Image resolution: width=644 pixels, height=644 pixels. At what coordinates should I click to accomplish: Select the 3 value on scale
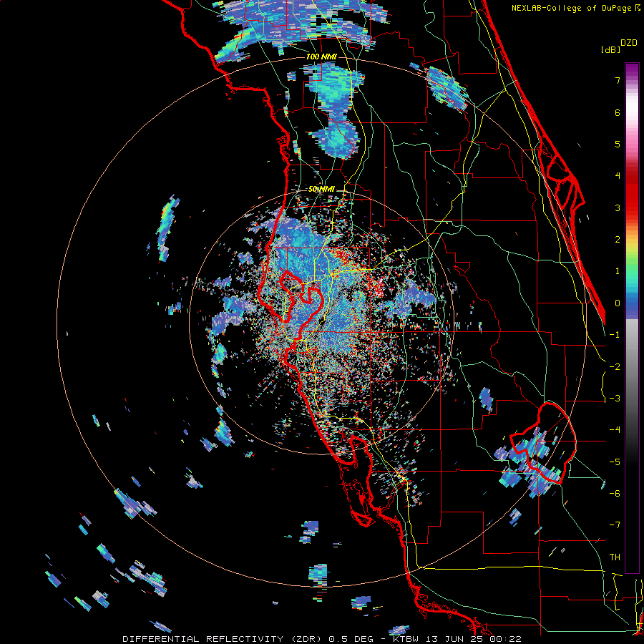point(618,208)
